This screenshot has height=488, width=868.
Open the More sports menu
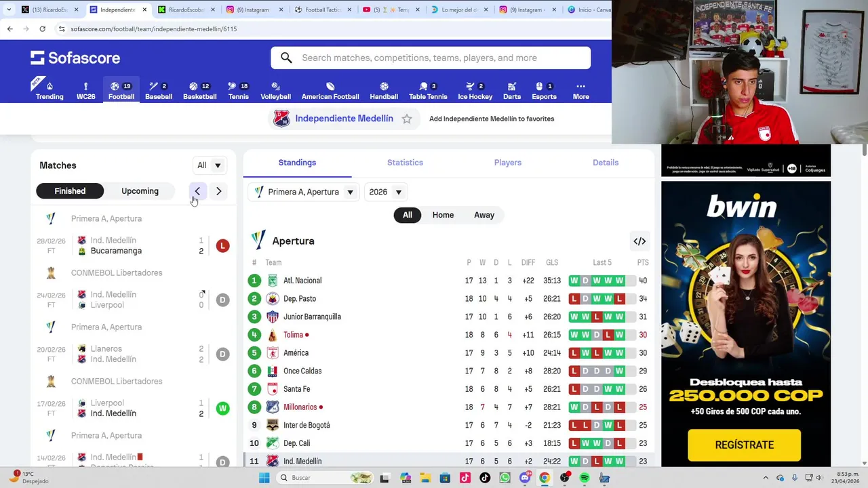tap(580, 90)
